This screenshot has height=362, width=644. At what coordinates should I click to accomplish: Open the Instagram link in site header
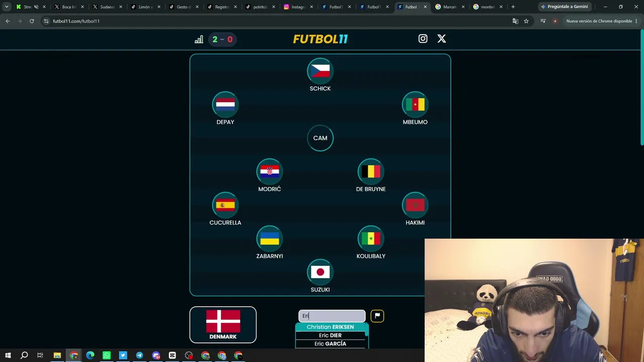[423, 39]
